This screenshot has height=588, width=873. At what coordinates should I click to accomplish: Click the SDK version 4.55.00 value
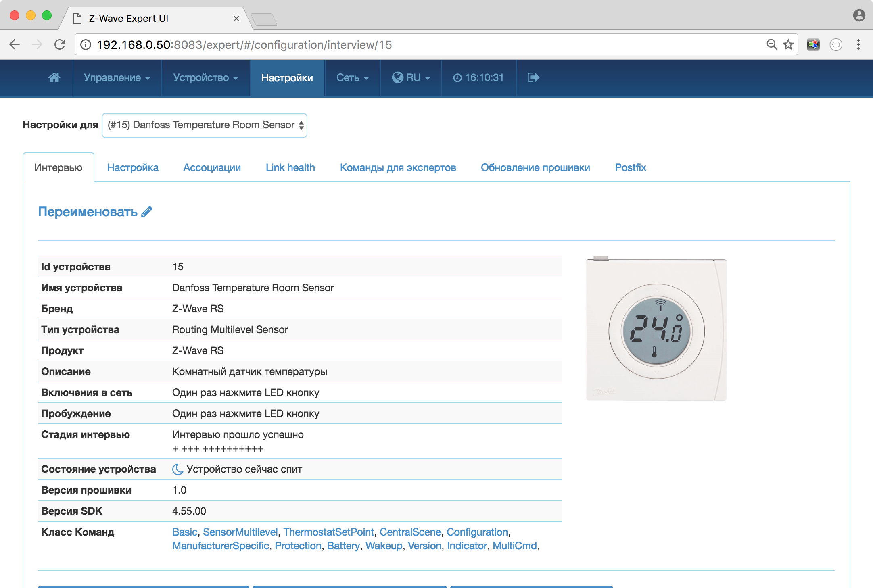[x=189, y=511]
